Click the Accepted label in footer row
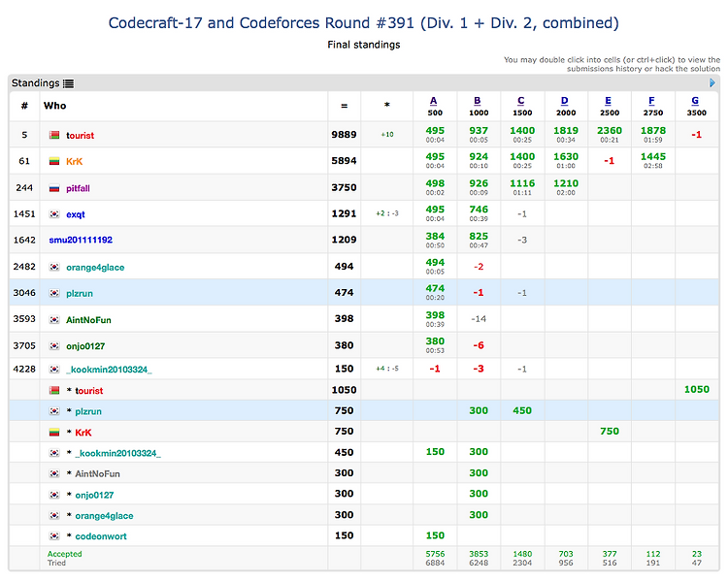Screen dimensions: 728x582 click(64, 554)
